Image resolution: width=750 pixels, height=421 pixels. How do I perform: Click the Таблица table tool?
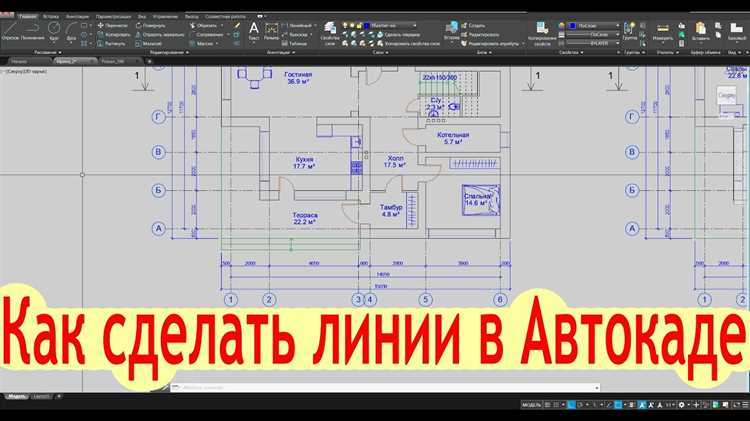click(295, 43)
